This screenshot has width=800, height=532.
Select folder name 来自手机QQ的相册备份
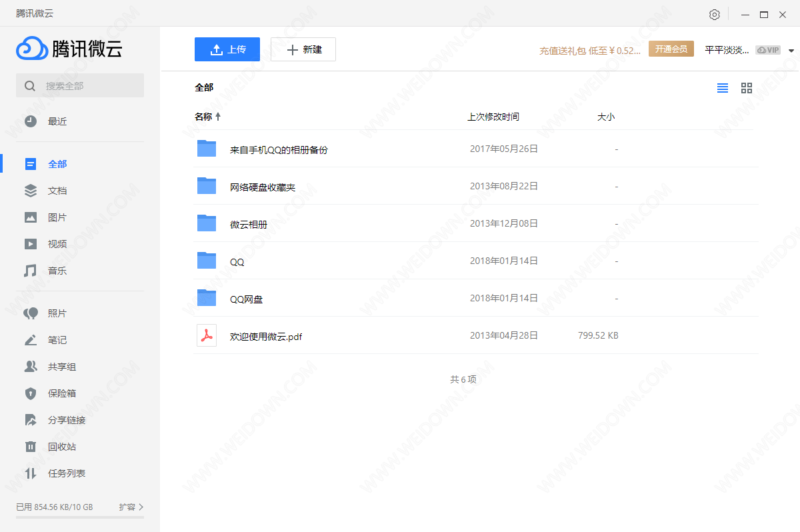coord(279,150)
